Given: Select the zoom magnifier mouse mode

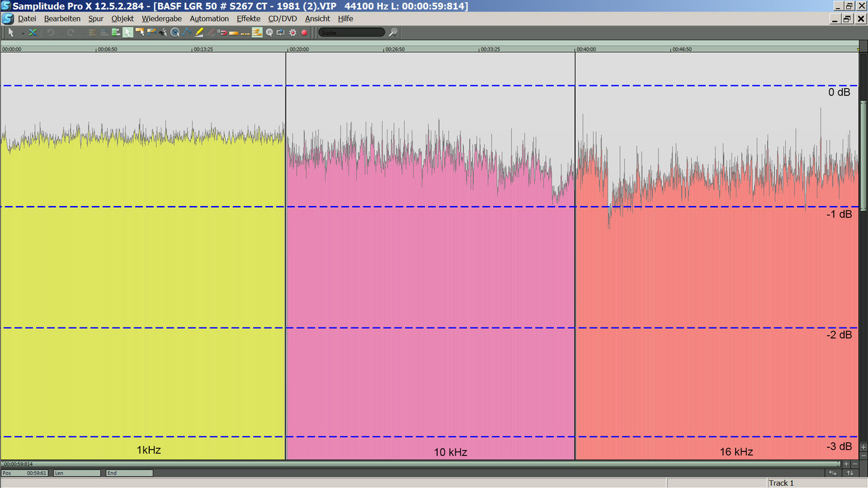Looking at the screenshot, I should pos(174,32).
